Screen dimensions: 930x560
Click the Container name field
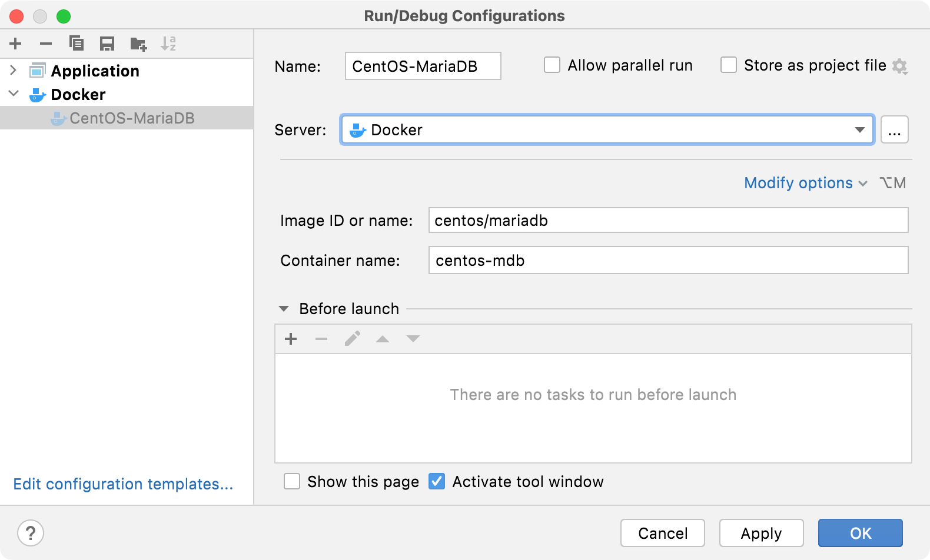click(668, 260)
